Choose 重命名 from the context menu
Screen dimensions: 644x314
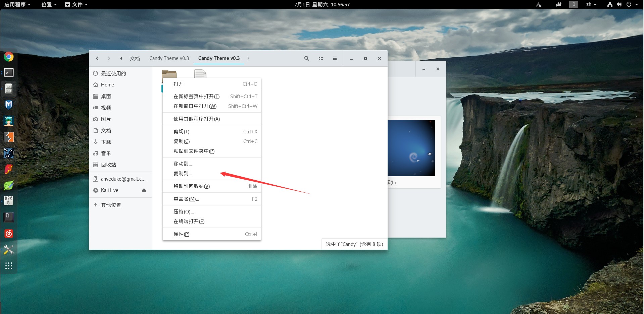(x=186, y=199)
